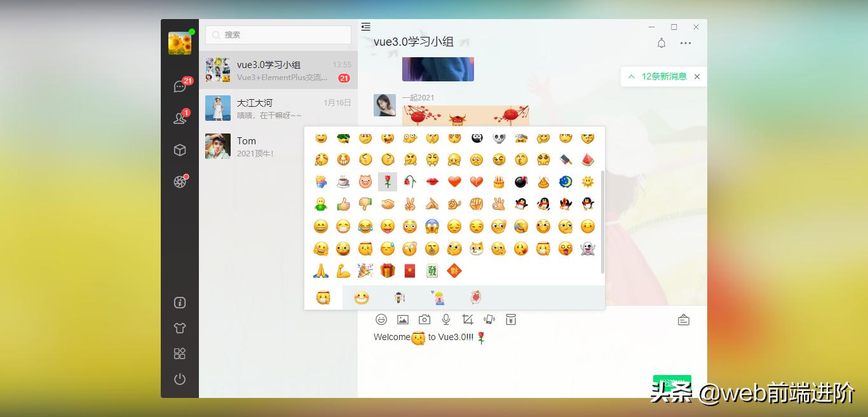Open the screenshot capture tool
This screenshot has width=868, height=417.
[x=467, y=319]
